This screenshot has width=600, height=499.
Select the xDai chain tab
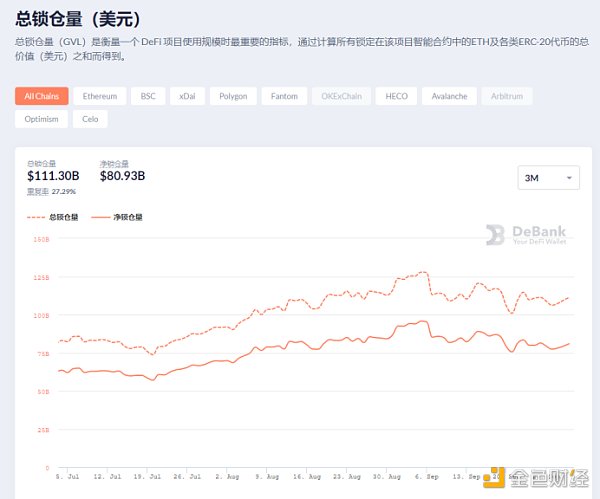(x=187, y=97)
